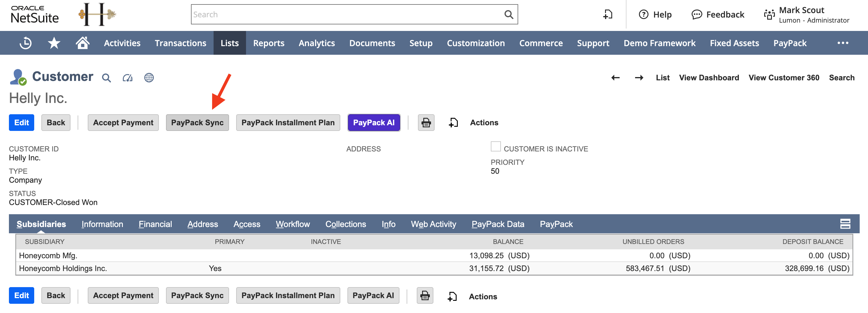Image resolution: width=868 pixels, height=313 pixels.
Task: Open the Reports menu
Action: tap(269, 43)
